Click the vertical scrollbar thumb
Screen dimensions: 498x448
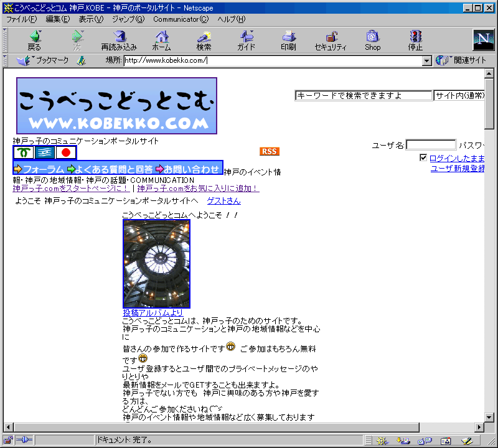click(489, 104)
